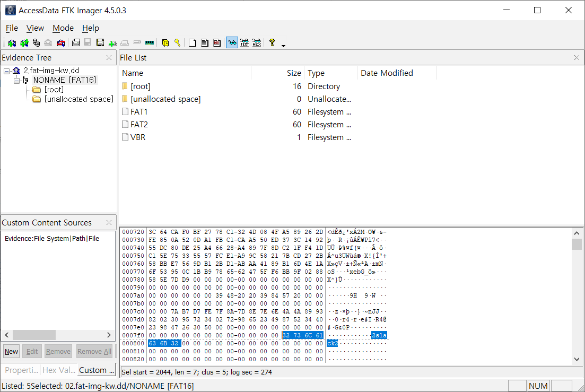Image resolution: width=585 pixels, height=392 pixels.
Task: Select [unallocated space] in Evidence Tree
Action: coord(78,99)
